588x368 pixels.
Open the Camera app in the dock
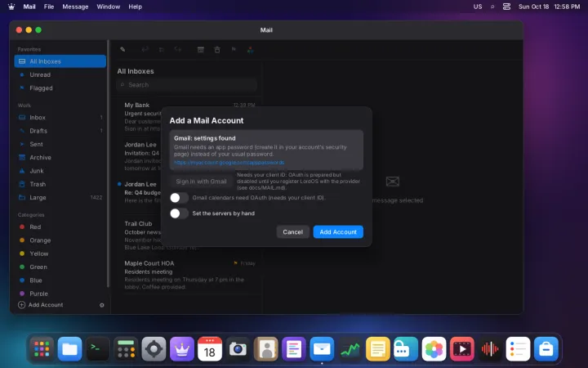click(238, 349)
